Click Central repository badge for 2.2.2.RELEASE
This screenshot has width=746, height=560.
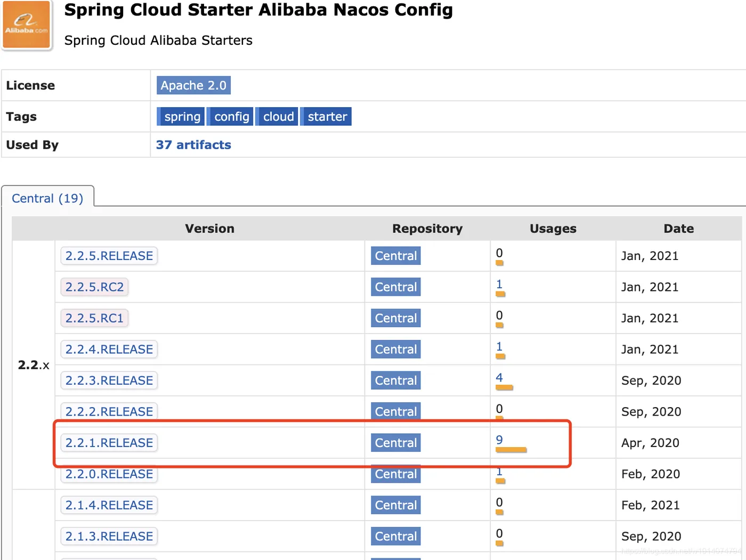tap(396, 411)
